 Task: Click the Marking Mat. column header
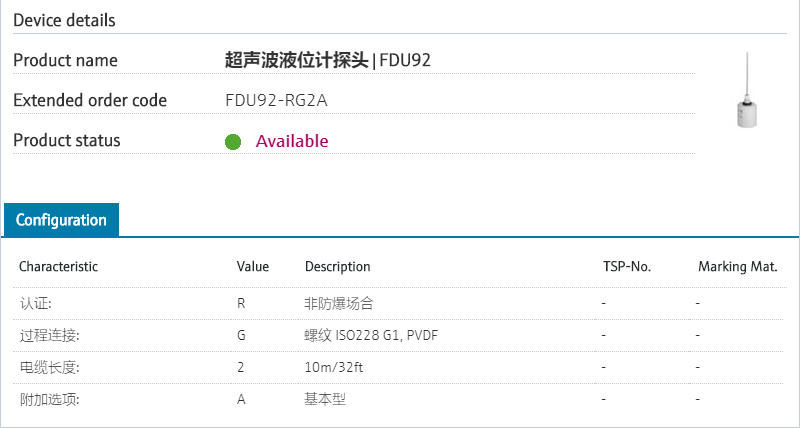(737, 267)
